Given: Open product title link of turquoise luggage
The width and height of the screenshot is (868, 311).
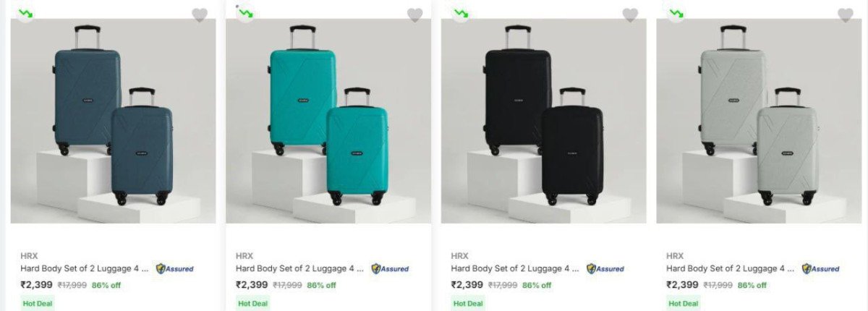Looking at the screenshot, I should [300, 268].
